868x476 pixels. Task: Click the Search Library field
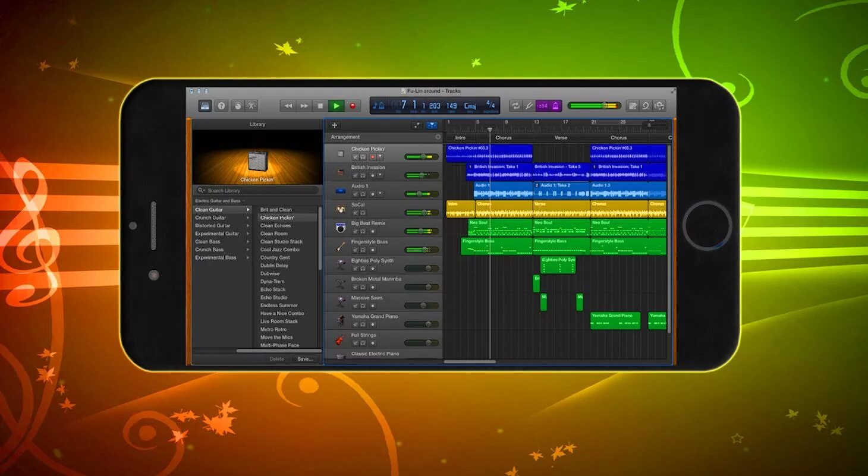point(256,191)
